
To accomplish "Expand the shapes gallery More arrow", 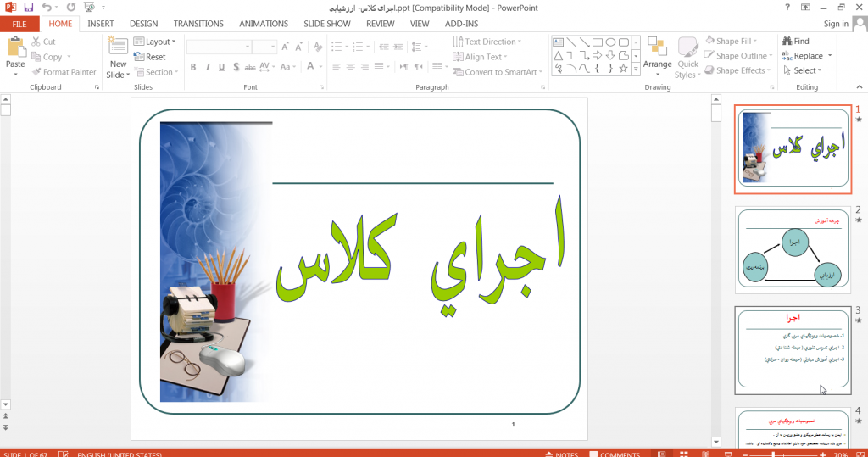I will point(636,69).
